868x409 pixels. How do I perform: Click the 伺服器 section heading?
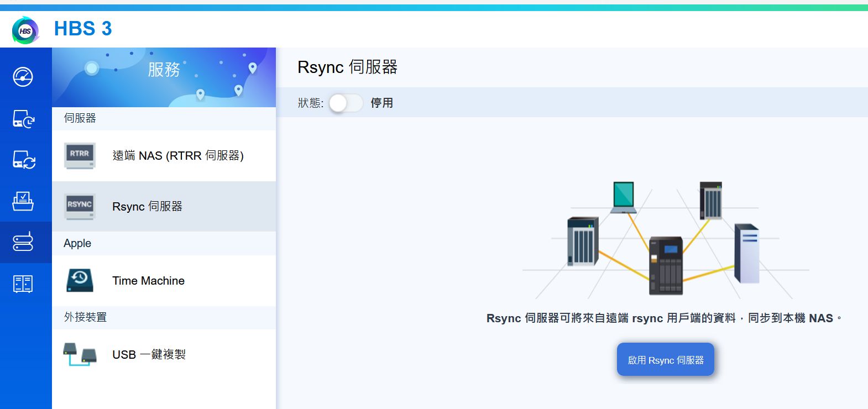pyautogui.click(x=80, y=118)
